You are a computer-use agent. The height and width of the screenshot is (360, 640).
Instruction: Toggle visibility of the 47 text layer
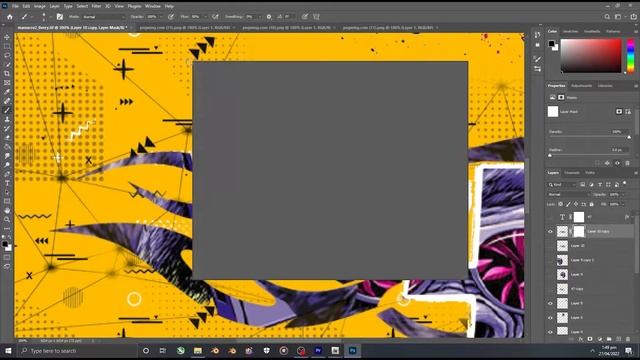[550, 217]
